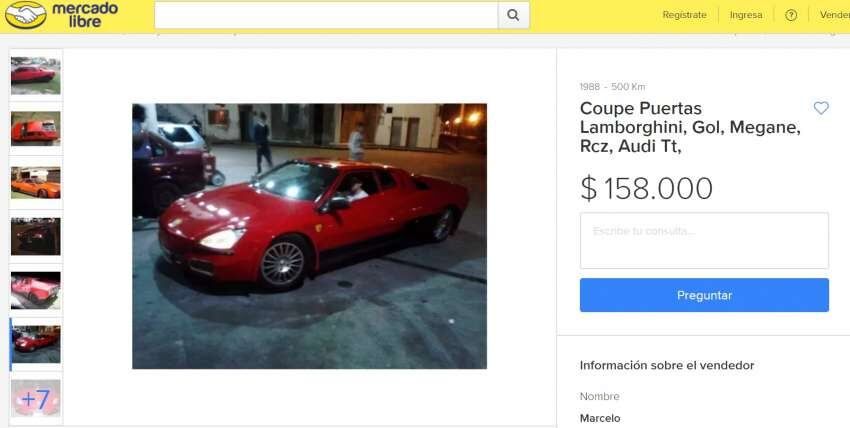Screen dimensions: 850x428
Task: Click the Coupe Puertas Lamborghini listing title
Action: pos(690,127)
